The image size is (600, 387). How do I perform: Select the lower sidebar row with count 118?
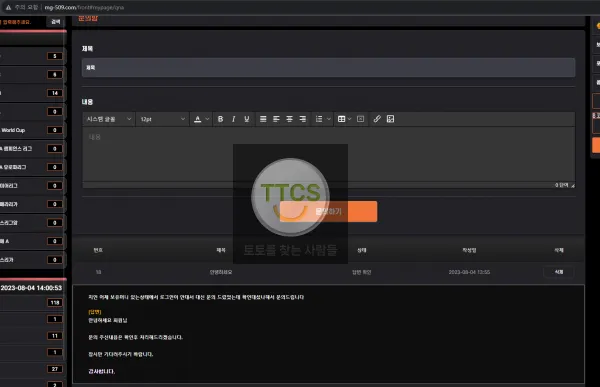tap(32, 302)
